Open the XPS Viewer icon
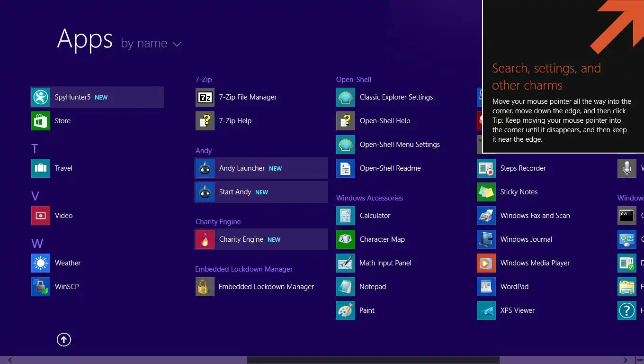This screenshot has width=644, height=364. click(x=486, y=310)
